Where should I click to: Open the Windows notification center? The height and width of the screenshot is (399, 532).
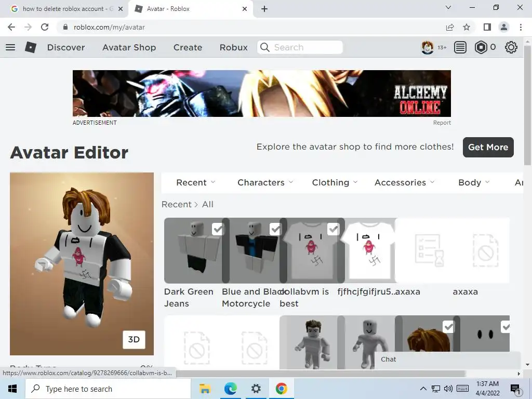click(516, 389)
